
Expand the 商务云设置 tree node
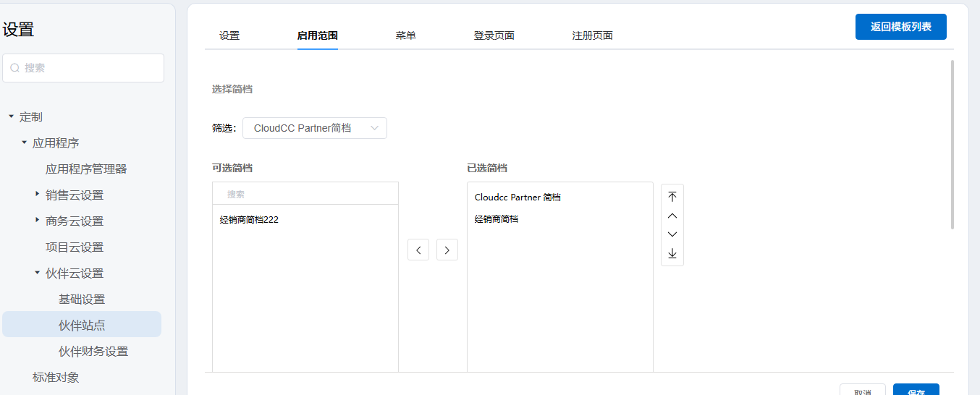37,221
